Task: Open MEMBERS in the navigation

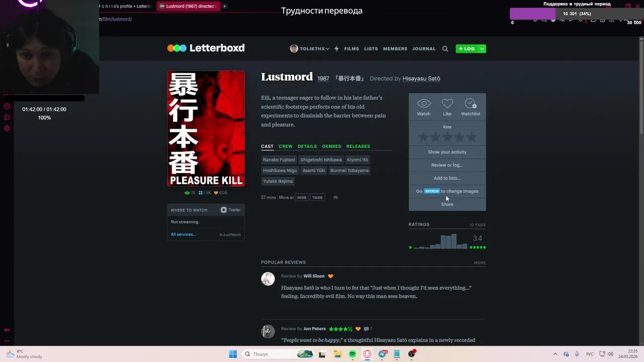Action: click(395, 49)
